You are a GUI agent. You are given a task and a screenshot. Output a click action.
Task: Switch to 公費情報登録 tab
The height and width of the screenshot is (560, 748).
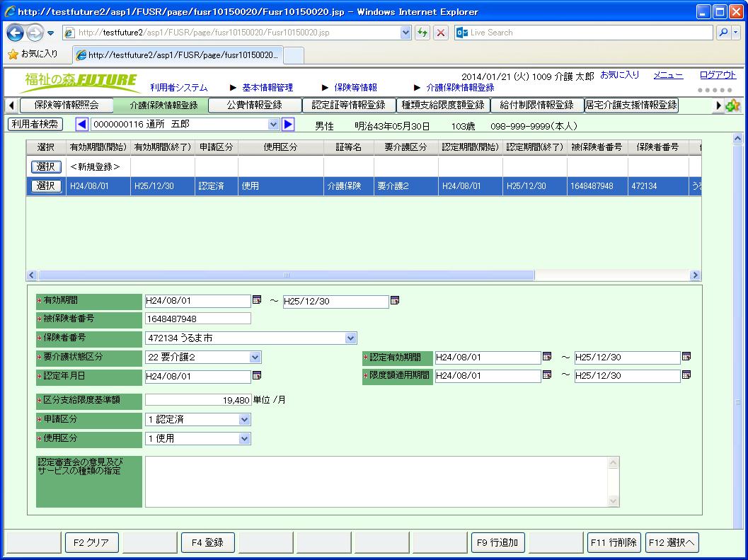tap(255, 105)
